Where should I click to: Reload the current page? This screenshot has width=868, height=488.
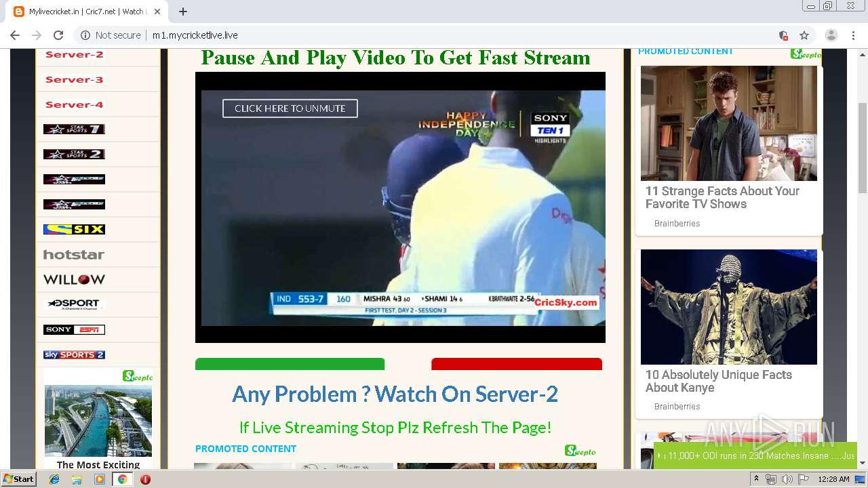[58, 35]
